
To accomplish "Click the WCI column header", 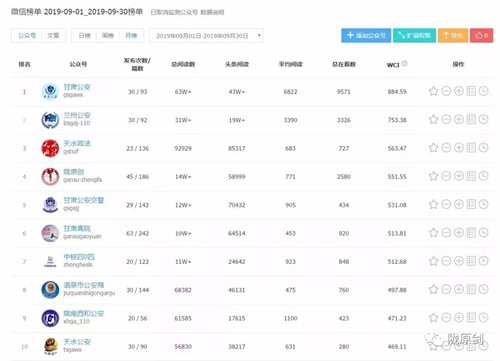I will pos(393,65).
